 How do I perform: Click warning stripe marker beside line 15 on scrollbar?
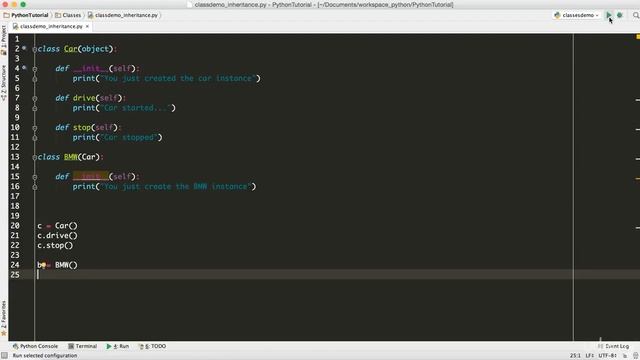click(x=638, y=178)
